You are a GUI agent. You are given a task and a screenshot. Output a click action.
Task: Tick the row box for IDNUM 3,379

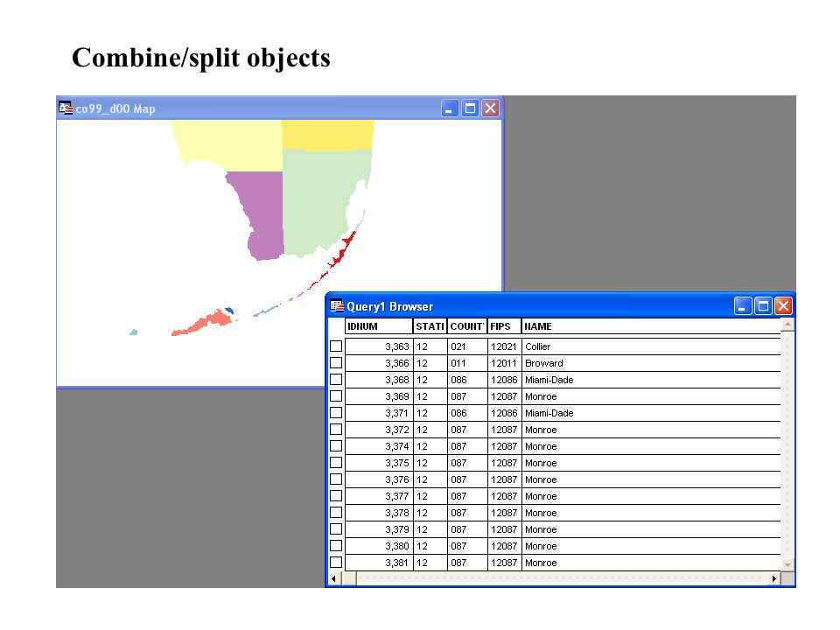(336, 528)
